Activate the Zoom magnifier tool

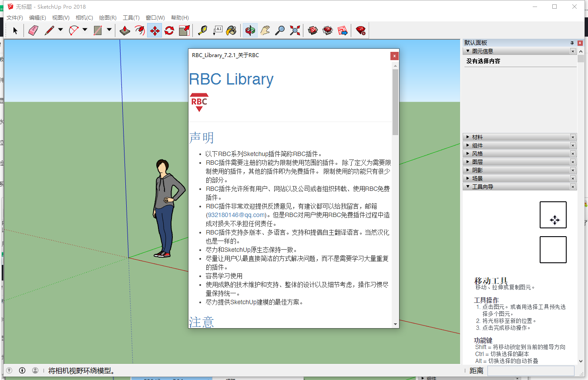tap(280, 31)
